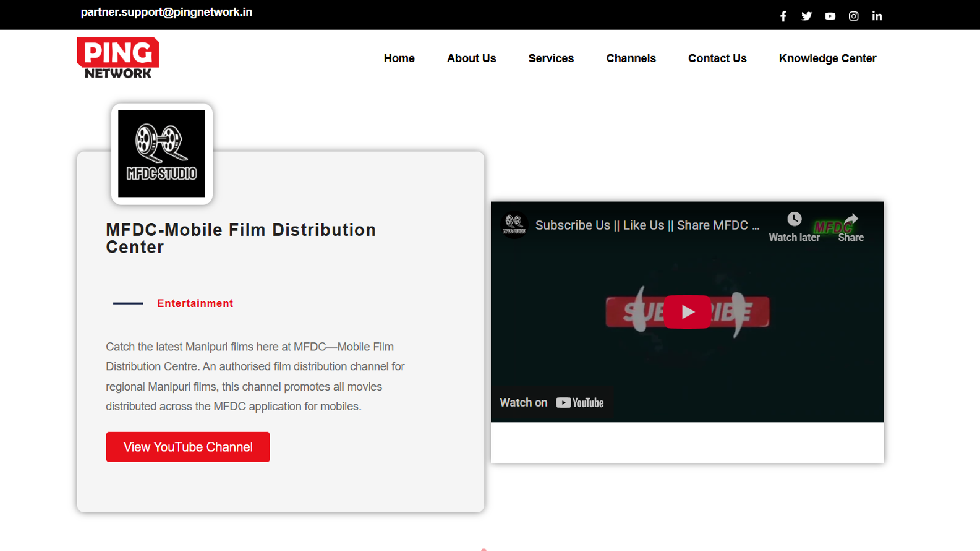Open the Channels menu item

(x=631, y=58)
